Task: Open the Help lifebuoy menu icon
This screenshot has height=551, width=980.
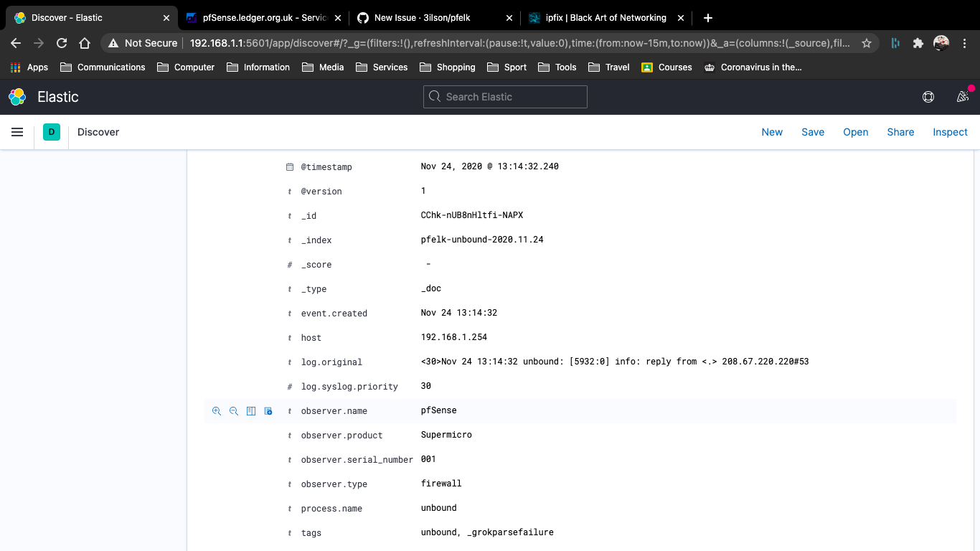Action: tap(928, 97)
